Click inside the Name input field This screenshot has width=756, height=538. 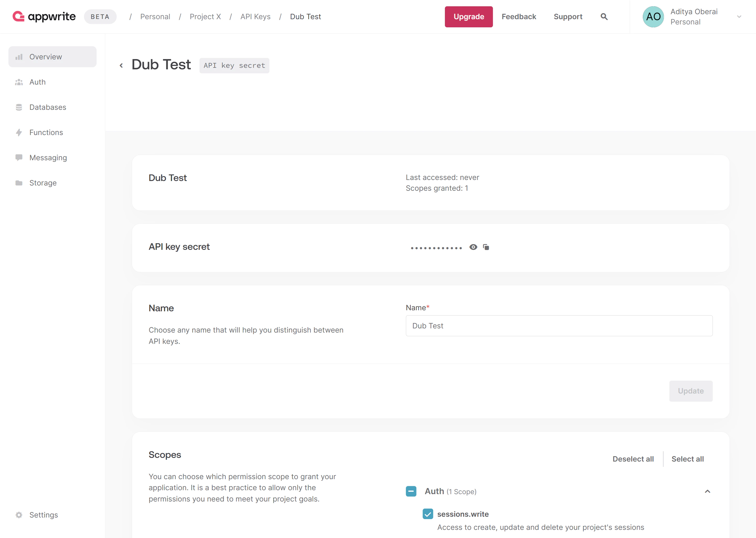pos(559,326)
